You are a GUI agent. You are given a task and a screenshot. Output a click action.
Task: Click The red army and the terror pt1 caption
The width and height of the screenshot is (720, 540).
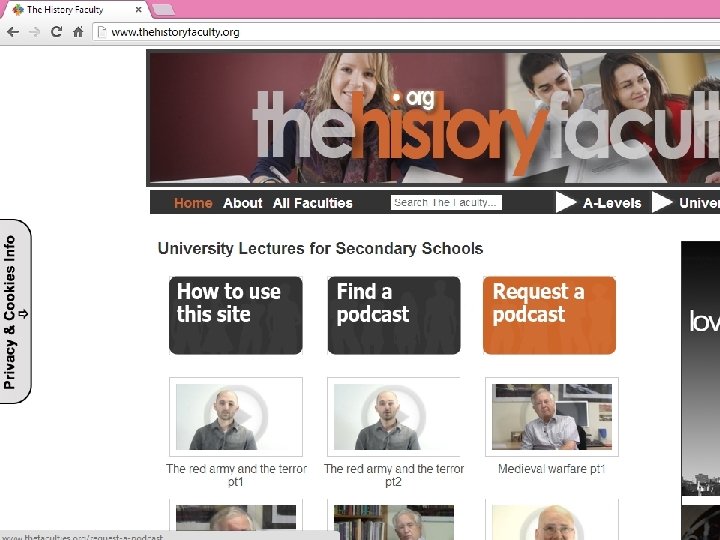click(x=236, y=475)
